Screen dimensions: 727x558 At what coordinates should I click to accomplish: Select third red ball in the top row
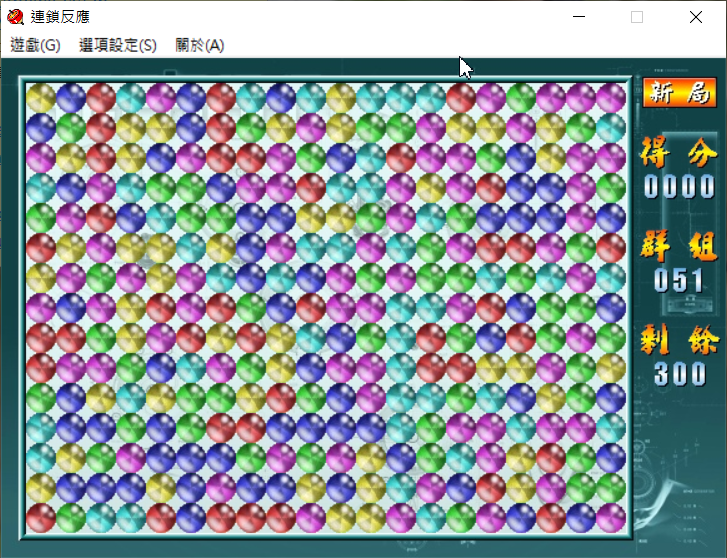click(461, 98)
